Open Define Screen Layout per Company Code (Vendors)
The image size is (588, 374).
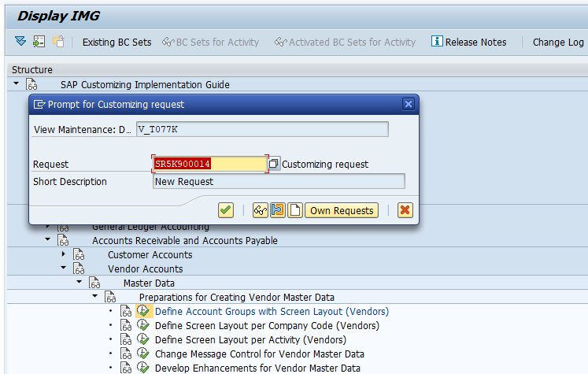(x=267, y=326)
